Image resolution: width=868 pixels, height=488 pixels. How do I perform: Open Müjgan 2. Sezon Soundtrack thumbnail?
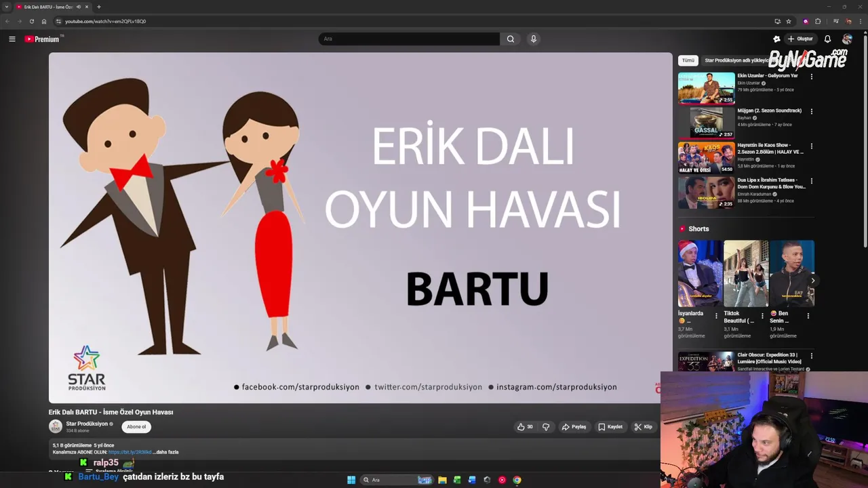click(x=706, y=123)
